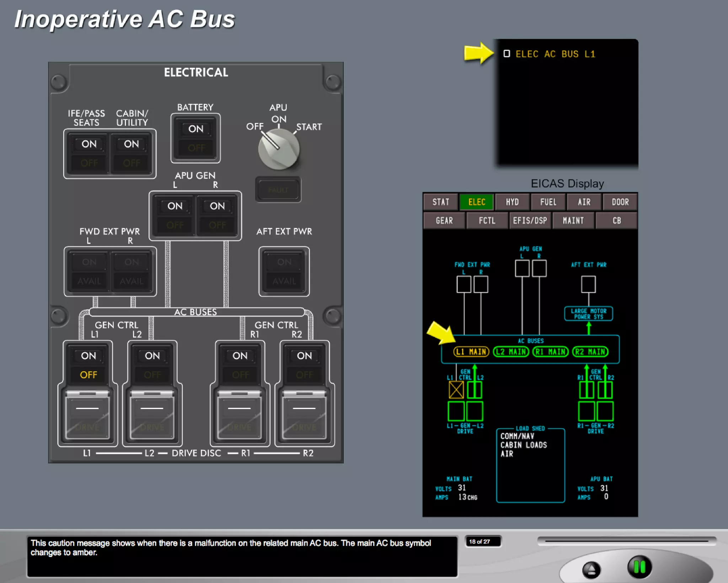Click the amber crossed L1 GEN CTRL symbol
Viewport: 728px width, 583px height.
coord(456,390)
